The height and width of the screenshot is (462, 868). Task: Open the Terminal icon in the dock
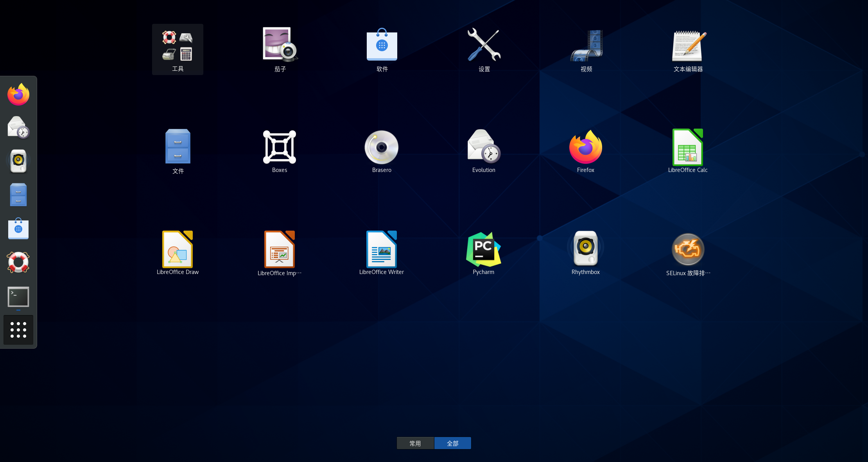click(18, 297)
